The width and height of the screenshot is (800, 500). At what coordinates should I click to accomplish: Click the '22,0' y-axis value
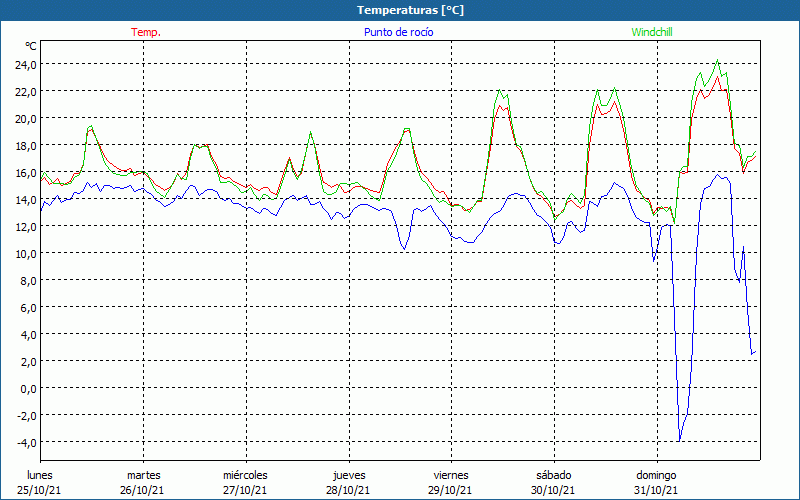26,91
